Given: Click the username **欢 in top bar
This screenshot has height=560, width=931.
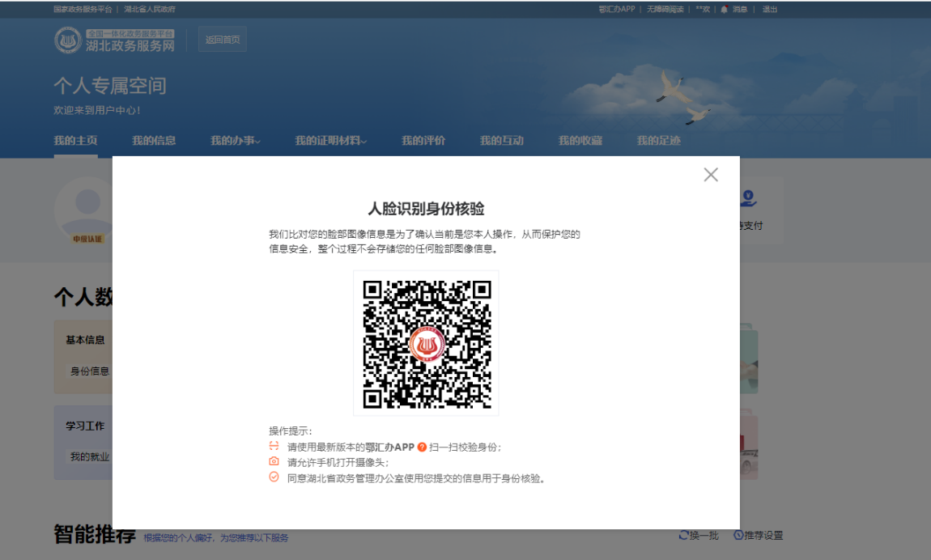Looking at the screenshot, I should 703,9.
